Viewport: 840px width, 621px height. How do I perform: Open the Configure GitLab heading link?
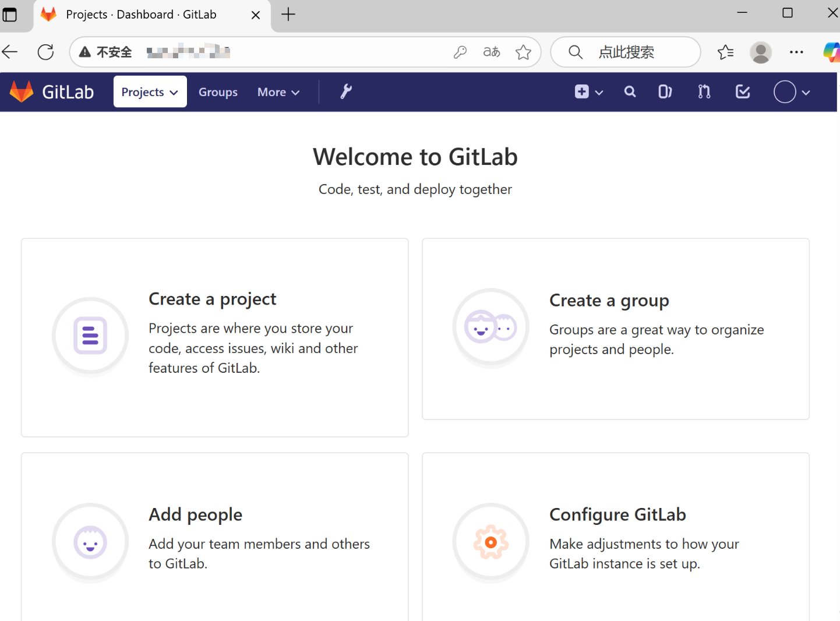tap(617, 515)
